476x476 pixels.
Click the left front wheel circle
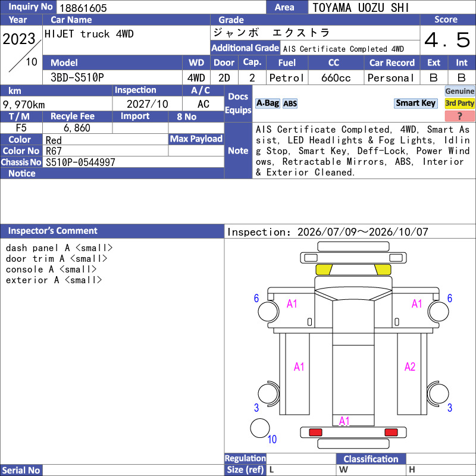tap(268, 311)
